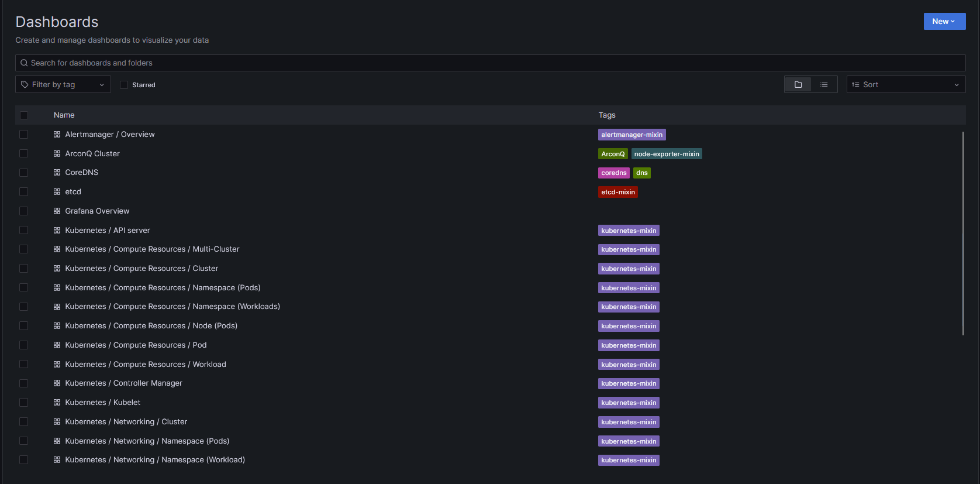The image size is (980, 484).
Task: Focus the Search for dashboards and folders field
Action: tap(490, 63)
